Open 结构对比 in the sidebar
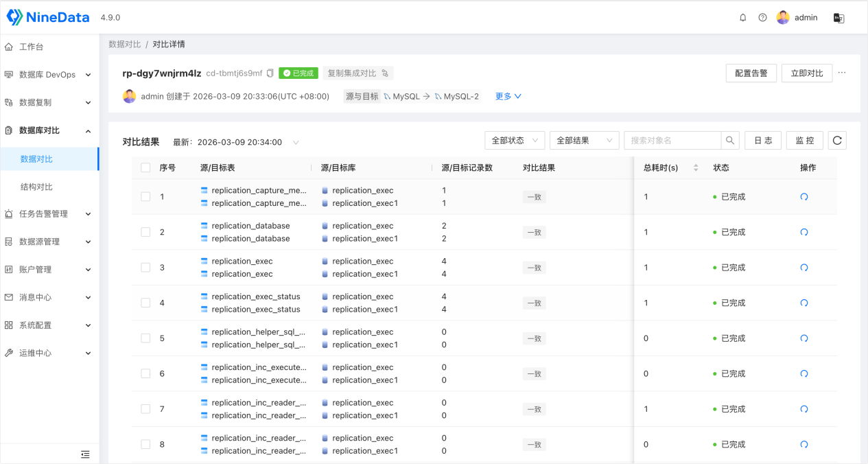Viewport: 868px width, 464px height. coord(36,187)
